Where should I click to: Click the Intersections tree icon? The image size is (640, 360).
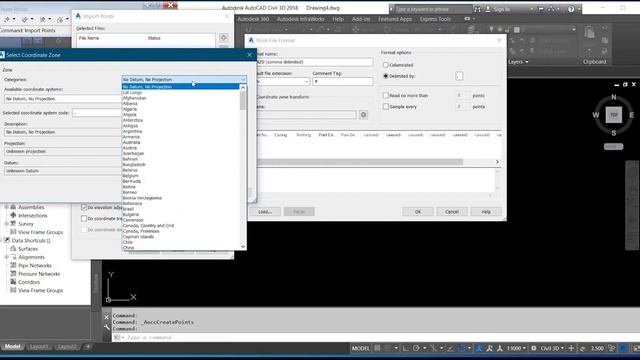[x=13, y=215]
